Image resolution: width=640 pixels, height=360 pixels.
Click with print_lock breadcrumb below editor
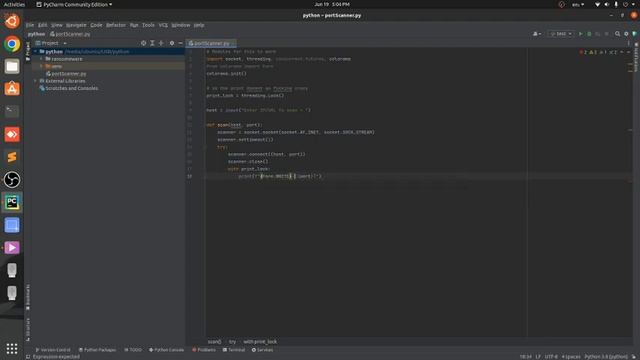point(260,342)
